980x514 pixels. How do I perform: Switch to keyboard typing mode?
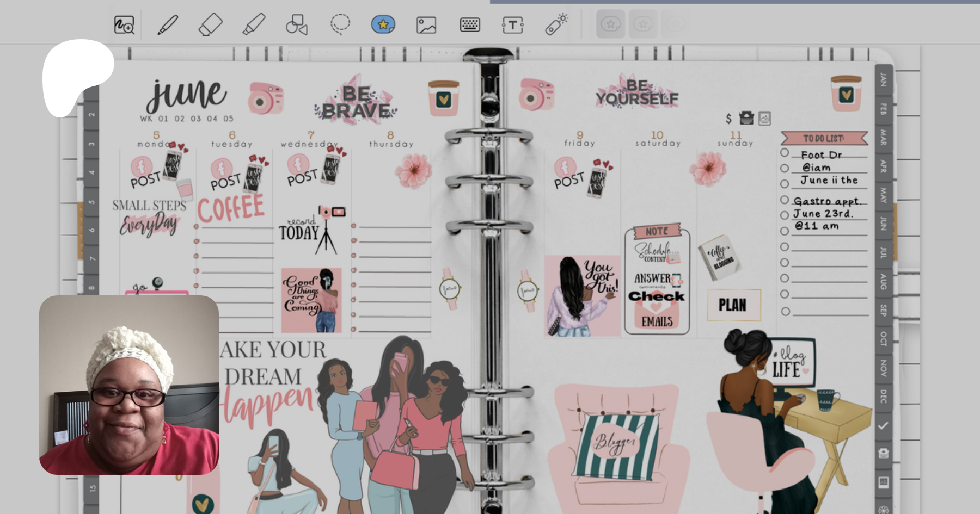pos(469,25)
